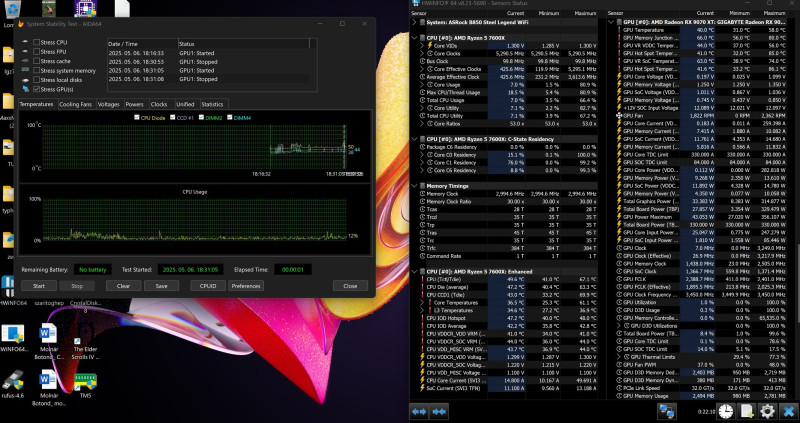Reset HWiNFO sensor clock icon

pos(726,411)
